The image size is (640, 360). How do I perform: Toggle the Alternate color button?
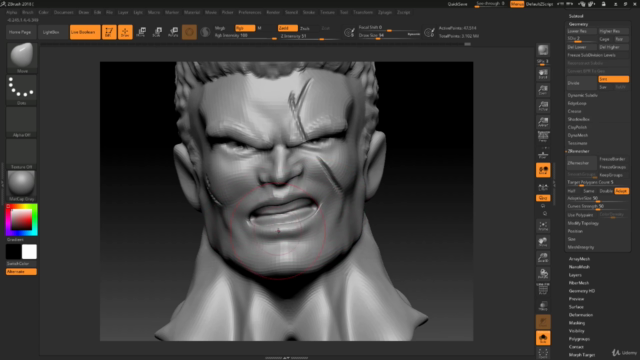pyautogui.click(x=21, y=272)
